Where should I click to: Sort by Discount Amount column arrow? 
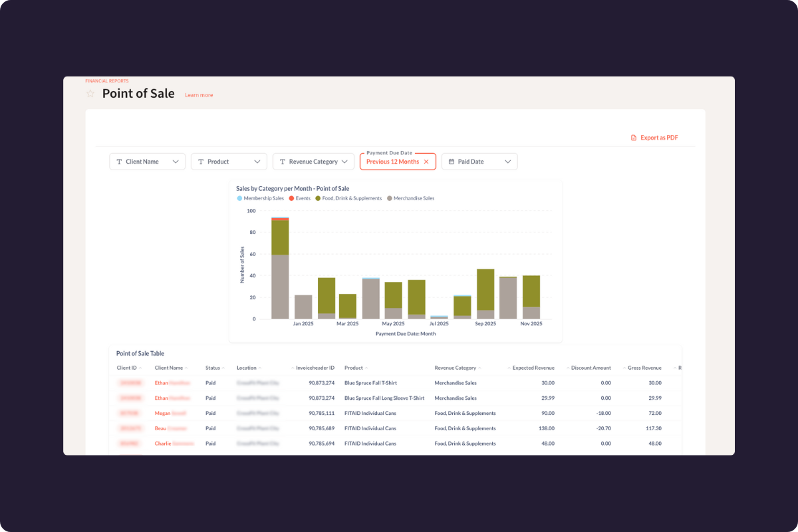(x=567, y=368)
